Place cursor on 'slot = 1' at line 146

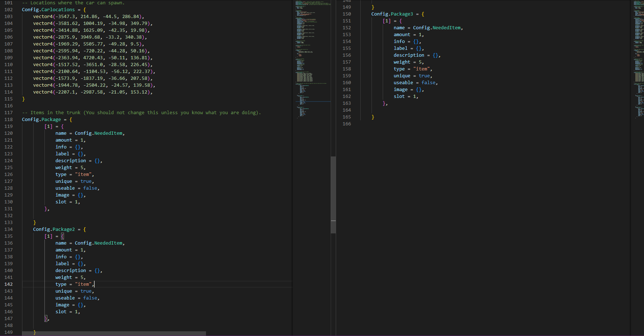pos(67,312)
